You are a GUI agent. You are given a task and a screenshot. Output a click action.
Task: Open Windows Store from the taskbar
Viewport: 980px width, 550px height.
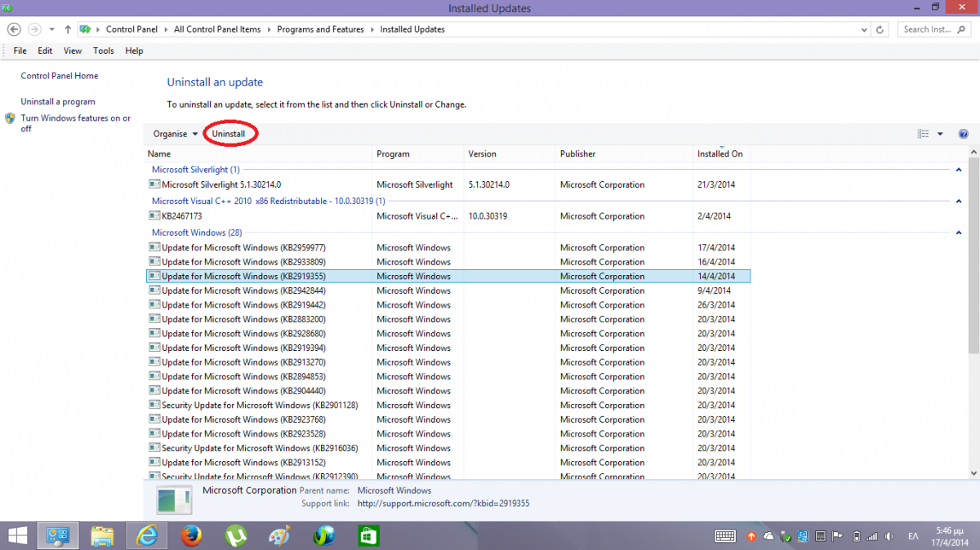(368, 535)
